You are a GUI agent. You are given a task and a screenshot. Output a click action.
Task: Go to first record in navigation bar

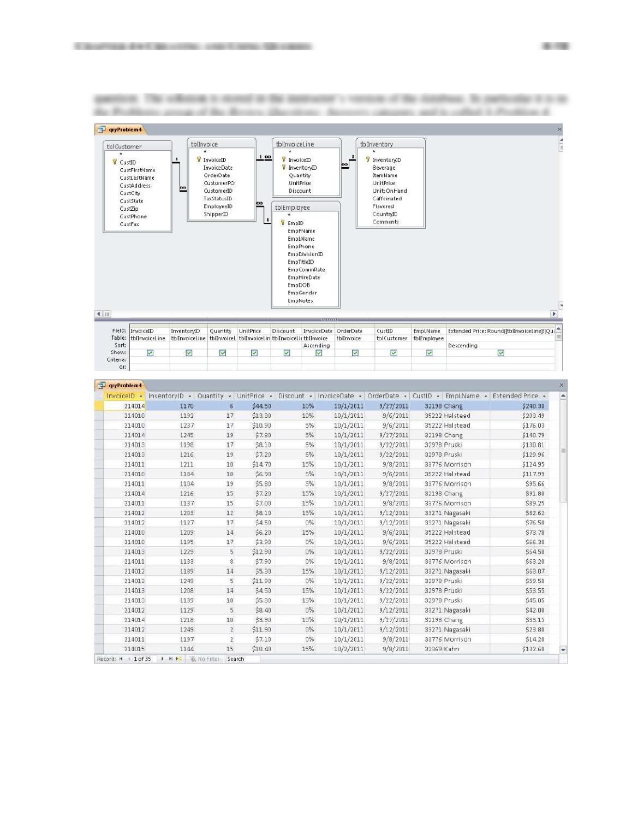point(121,659)
